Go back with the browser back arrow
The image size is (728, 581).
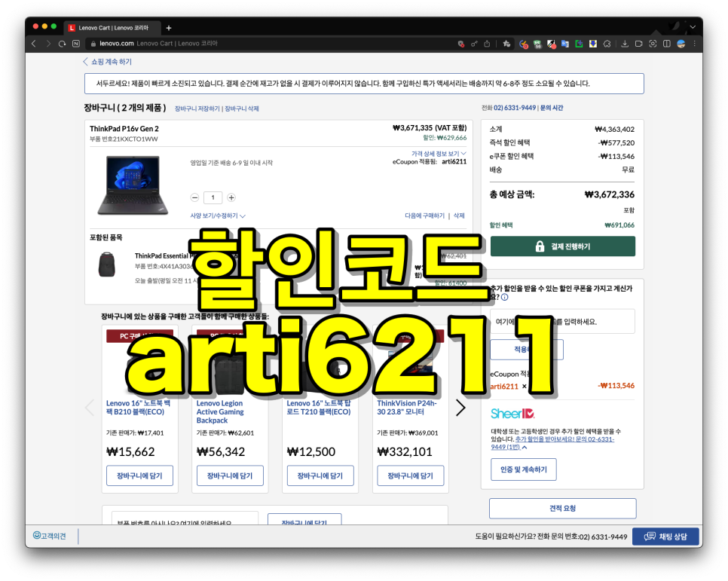tap(34, 44)
